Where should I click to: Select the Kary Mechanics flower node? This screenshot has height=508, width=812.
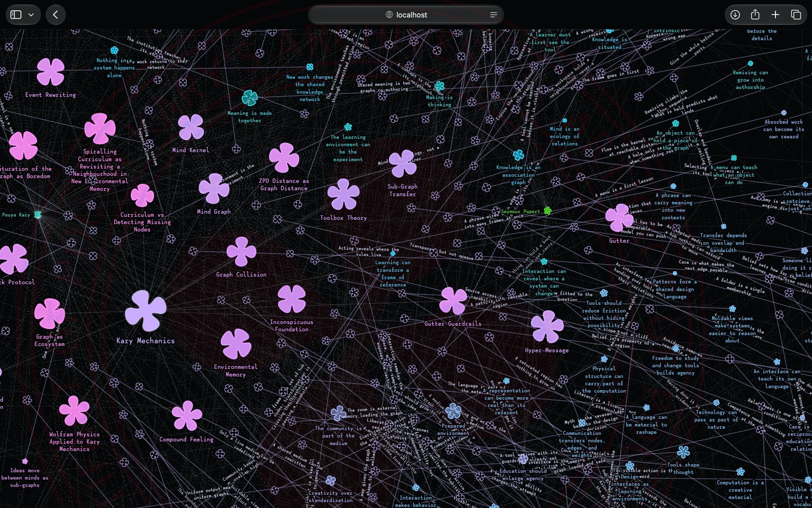[146, 310]
